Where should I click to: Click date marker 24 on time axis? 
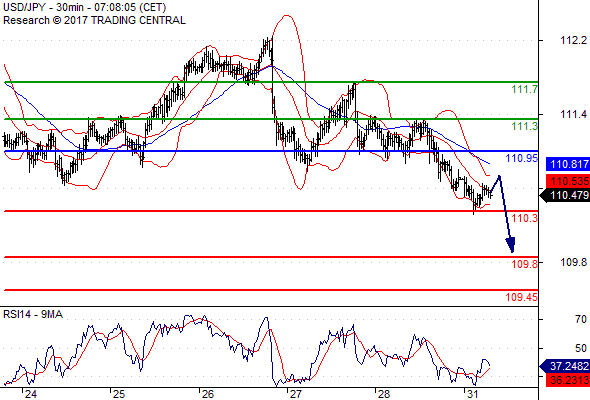coord(30,394)
